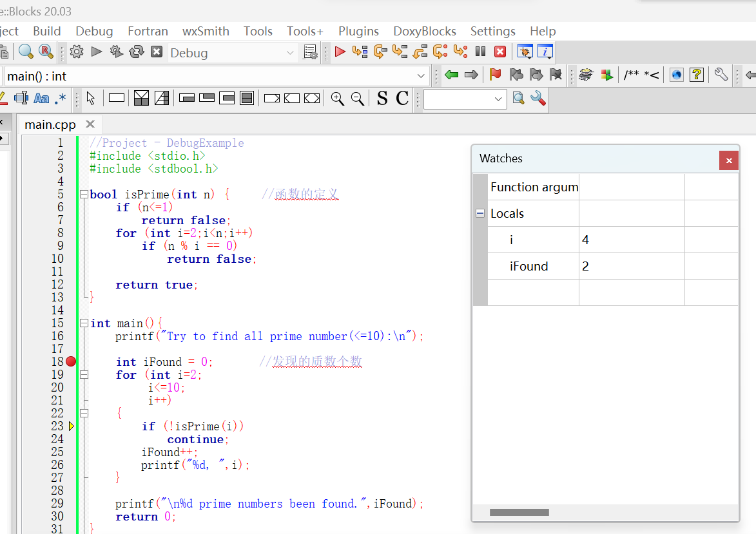Open the Debugging windows dropdown icon
756x534 pixels.
(x=525, y=52)
